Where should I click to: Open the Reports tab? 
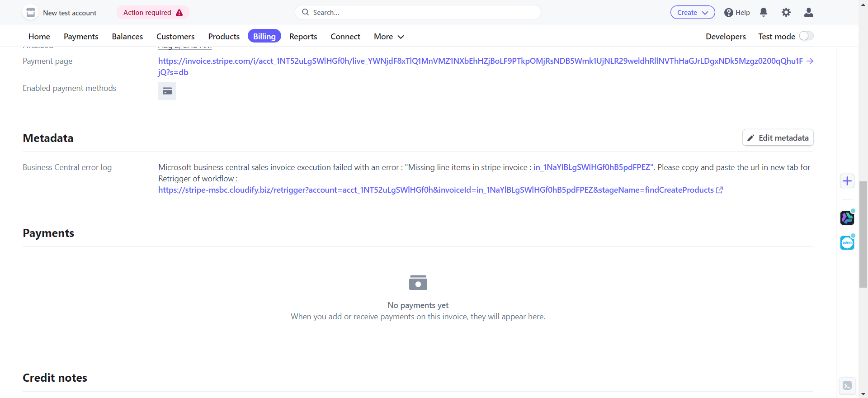click(x=303, y=37)
